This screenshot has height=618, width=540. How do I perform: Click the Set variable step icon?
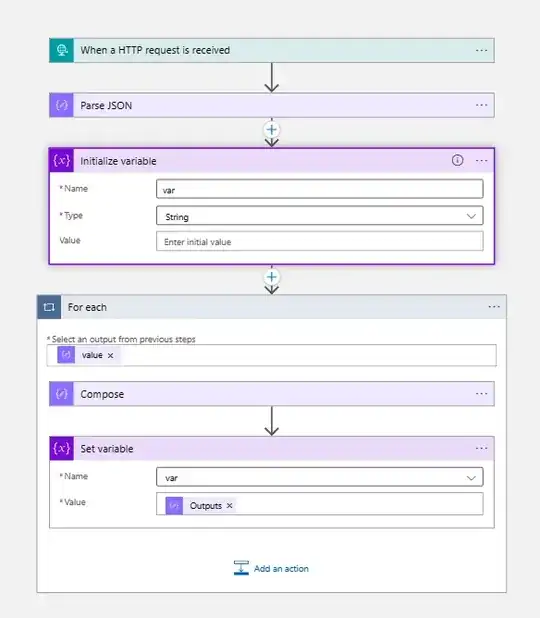61,449
